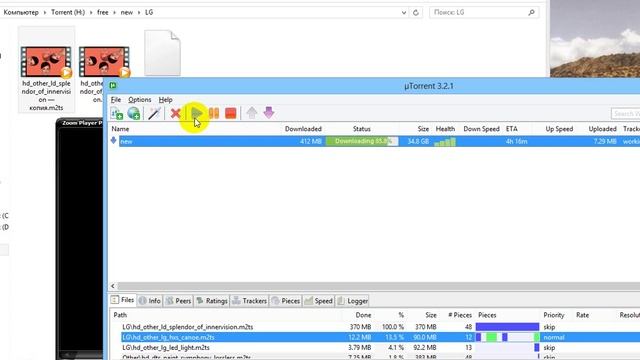This screenshot has height=360, width=640.
Task: Expand the Explorer address bar dropdown arrow
Action: click(x=404, y=13)
